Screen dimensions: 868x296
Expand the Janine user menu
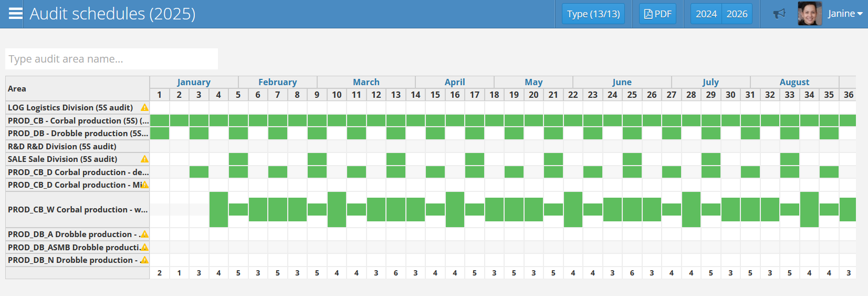pos(845,14)
